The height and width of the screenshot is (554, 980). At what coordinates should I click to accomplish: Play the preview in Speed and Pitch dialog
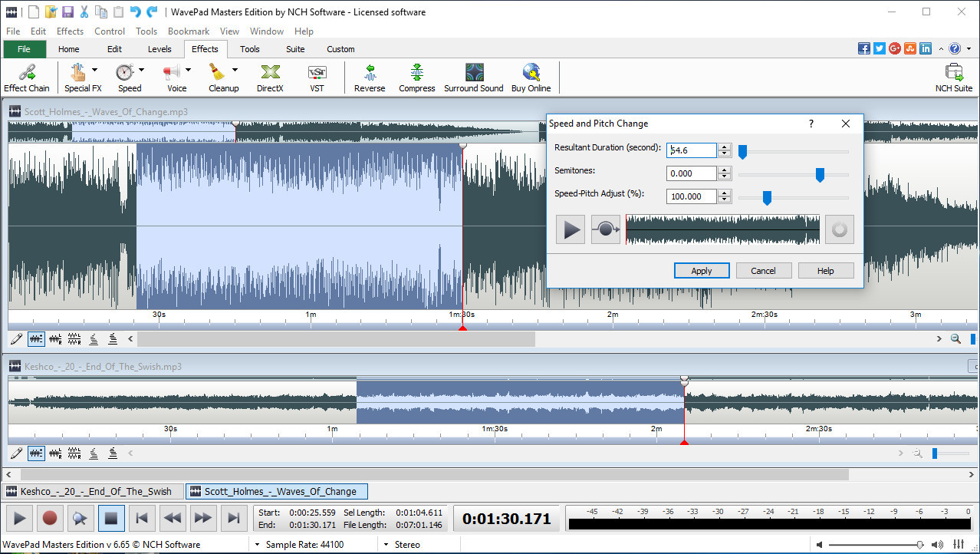(572, 229)
